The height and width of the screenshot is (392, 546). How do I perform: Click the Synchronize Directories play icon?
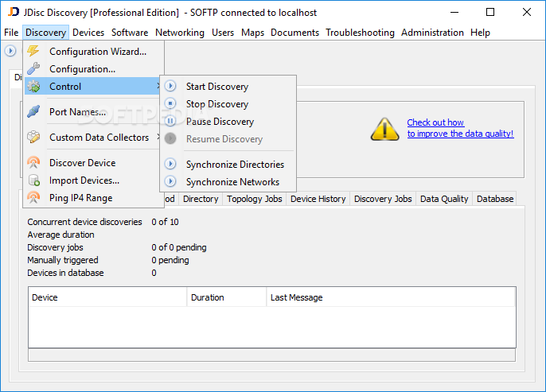(170, 164)
